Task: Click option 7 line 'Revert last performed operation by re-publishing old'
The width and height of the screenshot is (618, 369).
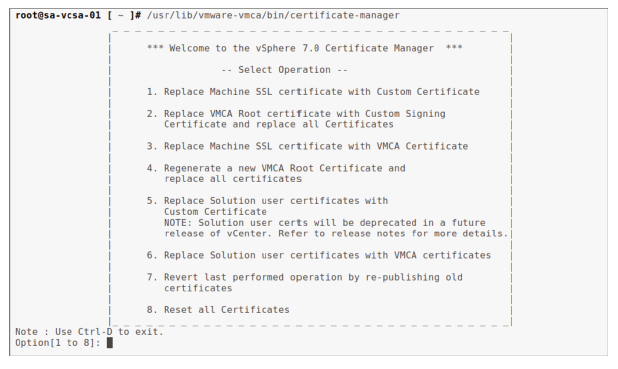Action: pyautogui.click(x=305, y=278)
